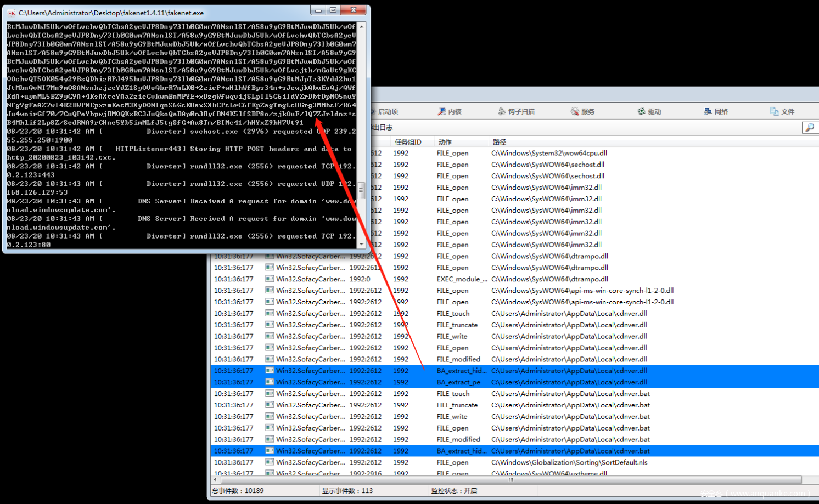
Task: Open the 内核 (Kernel) tab
Action: coord(450,111)
